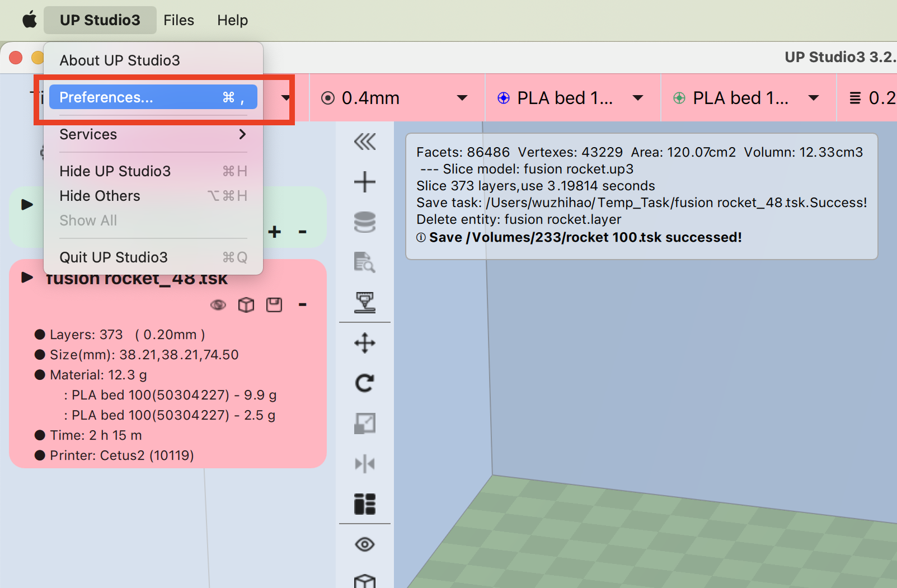Screen dimensions: 897x588
Task: Select the Mirror tool
Action: pos(365,464)
